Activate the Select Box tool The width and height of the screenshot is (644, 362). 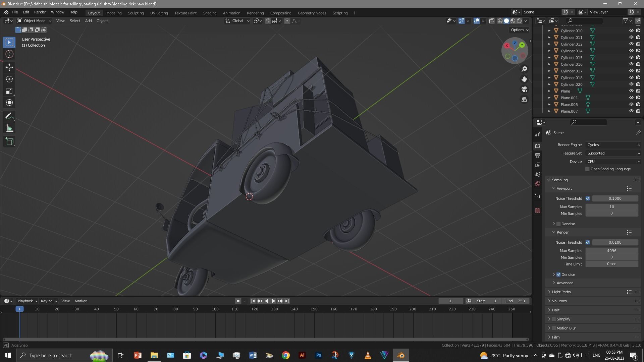9,42
